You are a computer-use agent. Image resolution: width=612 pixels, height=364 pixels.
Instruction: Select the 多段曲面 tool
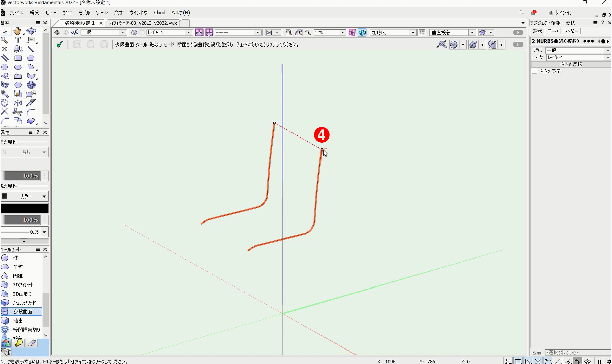click(x=22, y=312)
